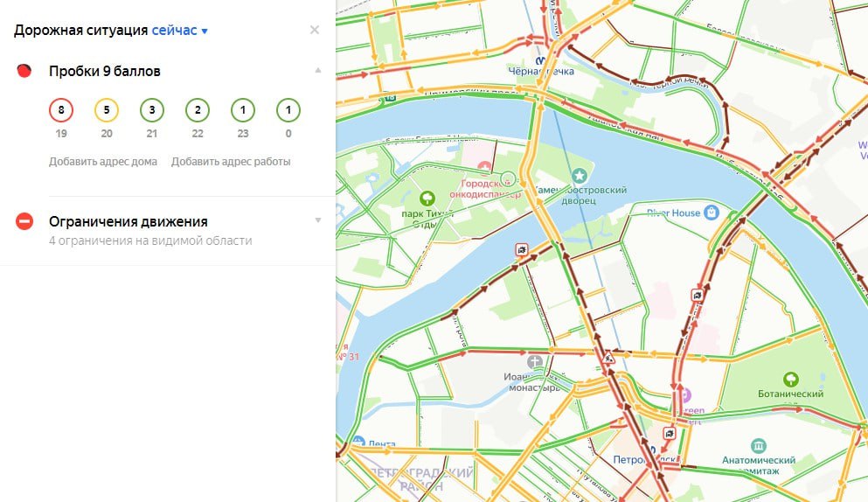
Task: Expand the Ограничения движения section
Action: point(318,220)
